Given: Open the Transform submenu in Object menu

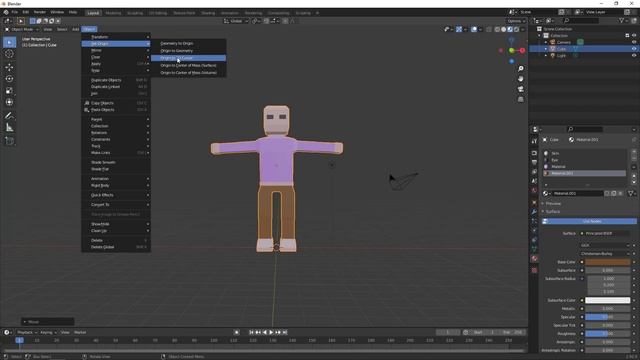Looking at the screenshot, I should click(116, 37).
